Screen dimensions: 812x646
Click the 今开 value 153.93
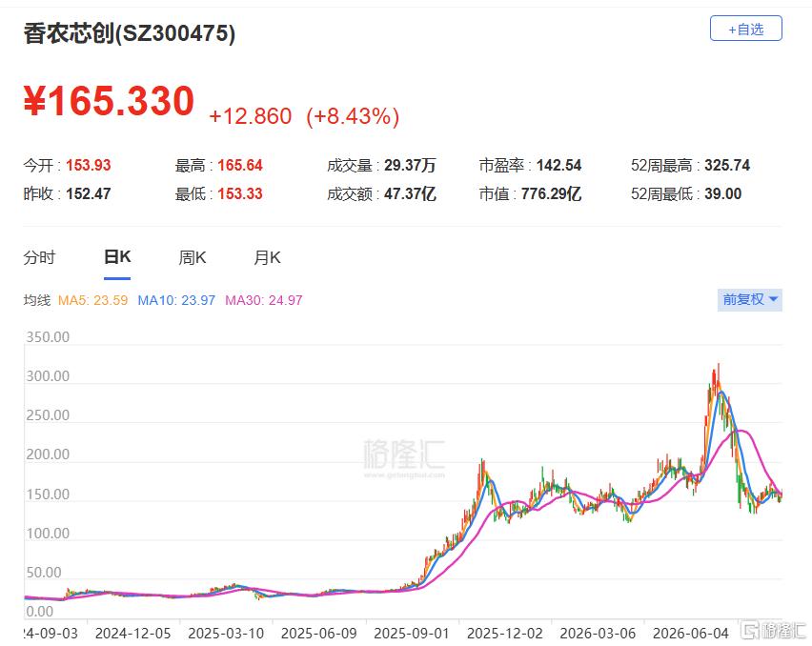point(89,165)
